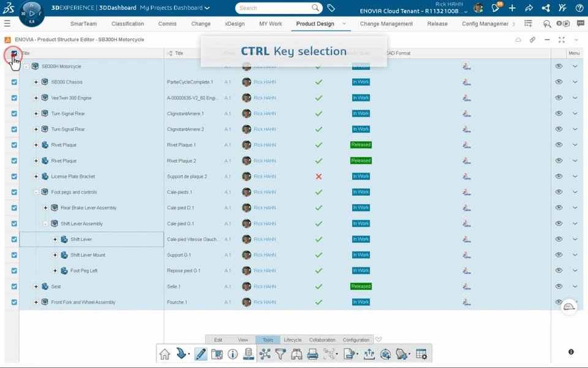Image resolution: width=588 pixels, height=368 pixels.
Task: Open the information icon in toolbar
Action: [x=233, y=354]
